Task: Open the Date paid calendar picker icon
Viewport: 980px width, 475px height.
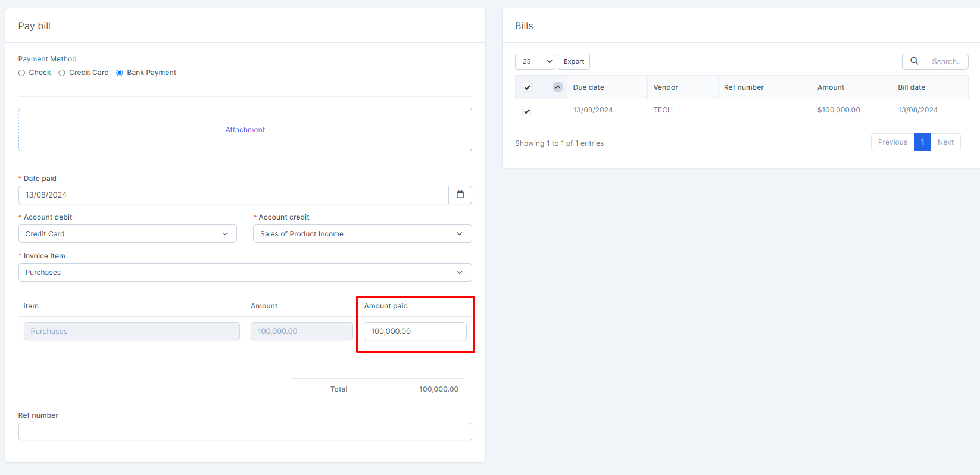Action: pyautogui.click(x=460, y=195)
